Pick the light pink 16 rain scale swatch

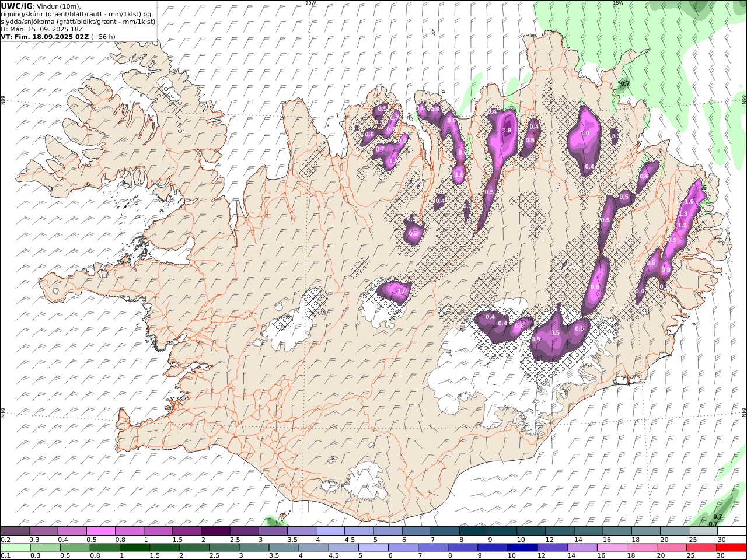[x=612, y=548]
